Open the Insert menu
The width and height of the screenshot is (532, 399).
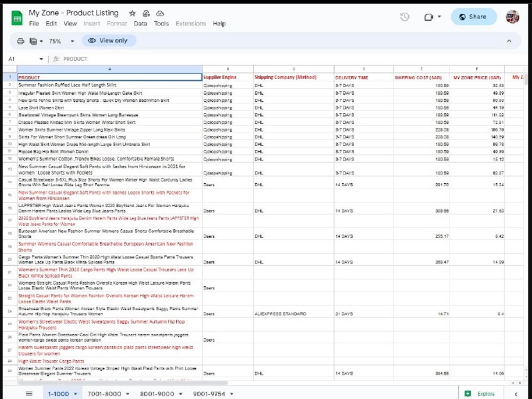pyautogui.click(x=92, y=23)
